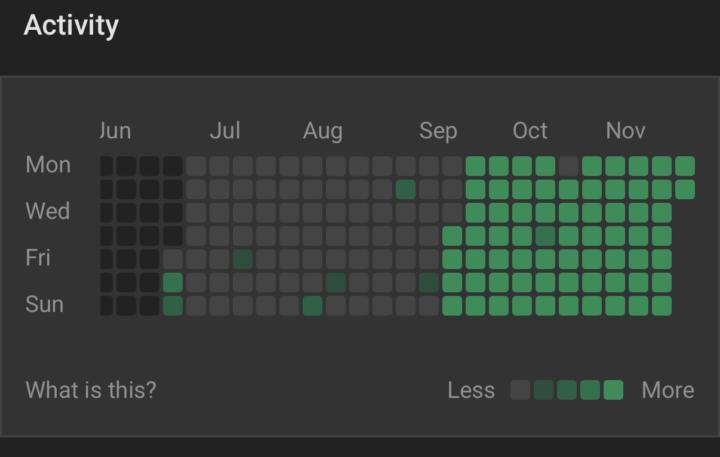Click the fourth legend swatch from the left

click(x=590, y=390)
